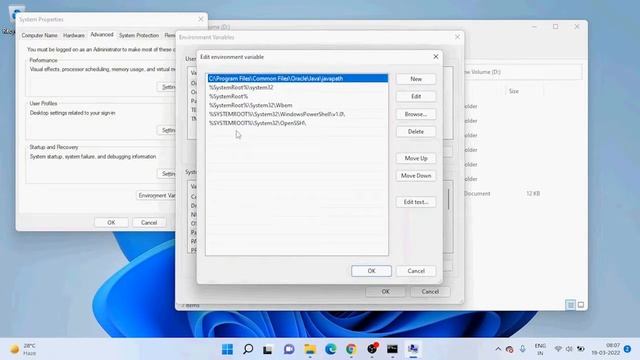Launch Google Chrome from the taskbar

pyautogui.click(x=351, y=349)
